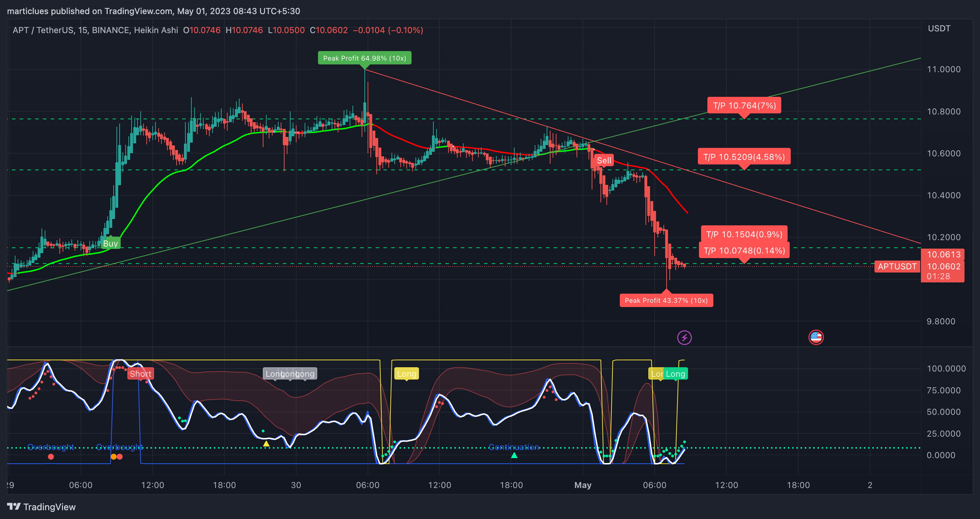This screenshot has width=980, height=519.
Task: Open the BINANCE exchange selector in the header
Action: coord(110,30)
